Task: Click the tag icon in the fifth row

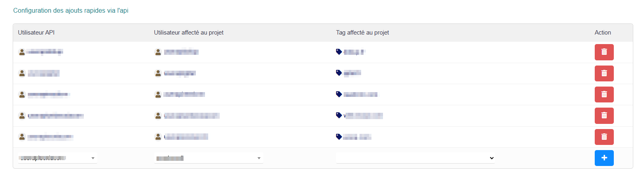Action: pyautogui.click(x=339, y=137)
